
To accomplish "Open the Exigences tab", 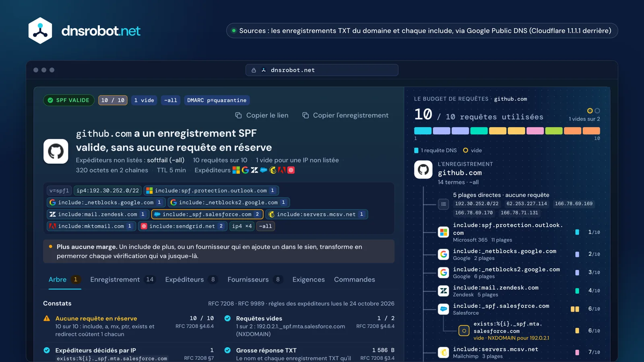I will tap(308, 280).
